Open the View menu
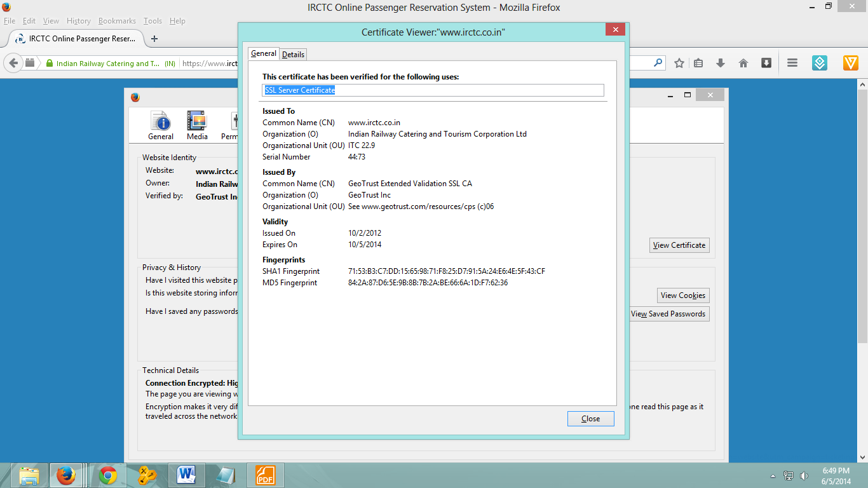This screenshot has width=868, height=488. [51, 21]
